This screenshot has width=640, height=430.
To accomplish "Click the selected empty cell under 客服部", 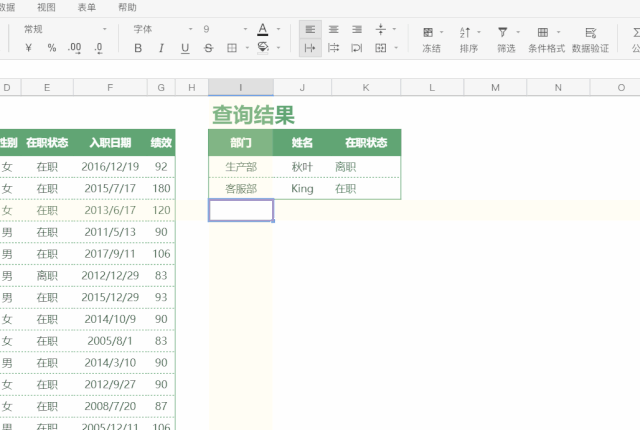I will click(x=241, y=210).
